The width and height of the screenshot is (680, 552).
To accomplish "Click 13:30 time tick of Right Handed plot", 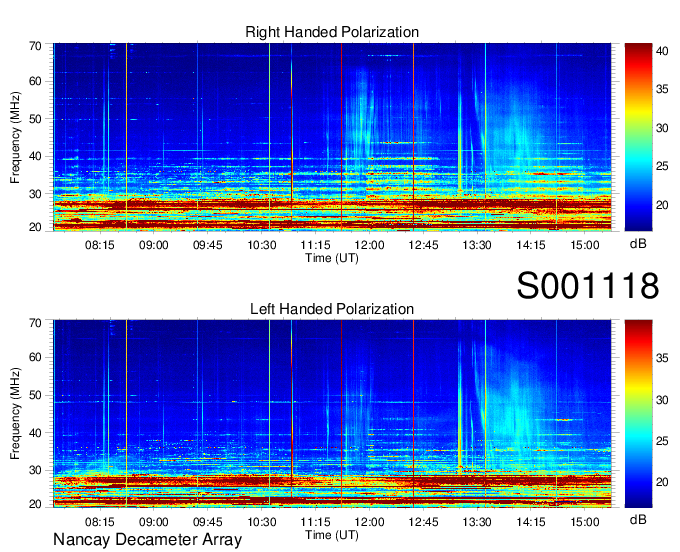I will point(477,245).
